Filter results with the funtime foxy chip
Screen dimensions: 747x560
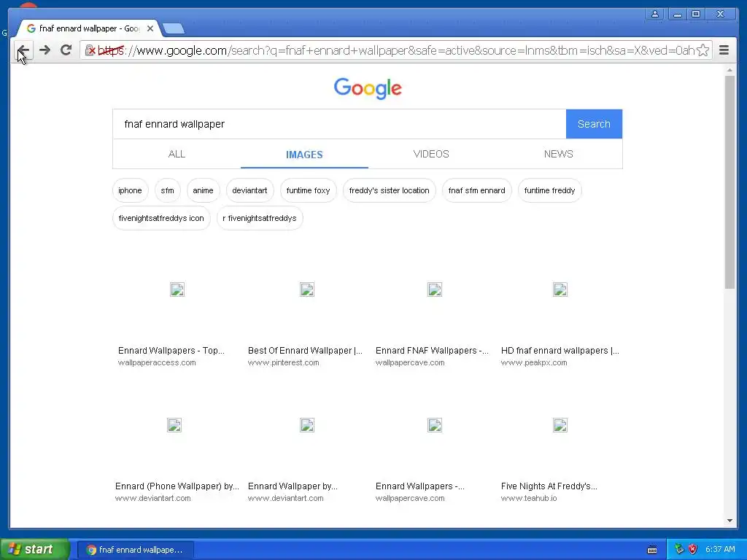coord(309,190)
